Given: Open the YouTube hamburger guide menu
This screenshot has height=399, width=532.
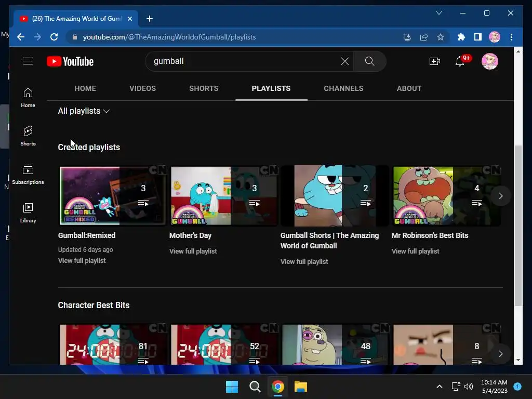Looking at the screenshot, I should pyautogui.click(x=28, y=61).
